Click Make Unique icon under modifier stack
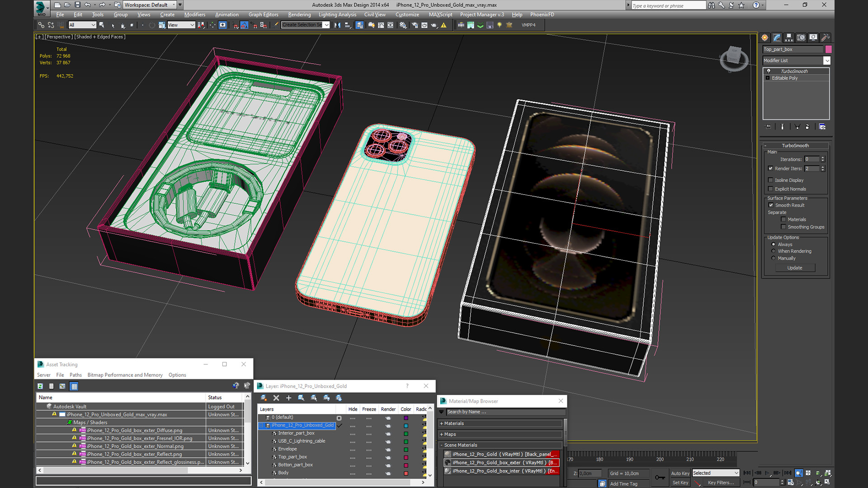The image size is (868, 488). coord(797,127)
